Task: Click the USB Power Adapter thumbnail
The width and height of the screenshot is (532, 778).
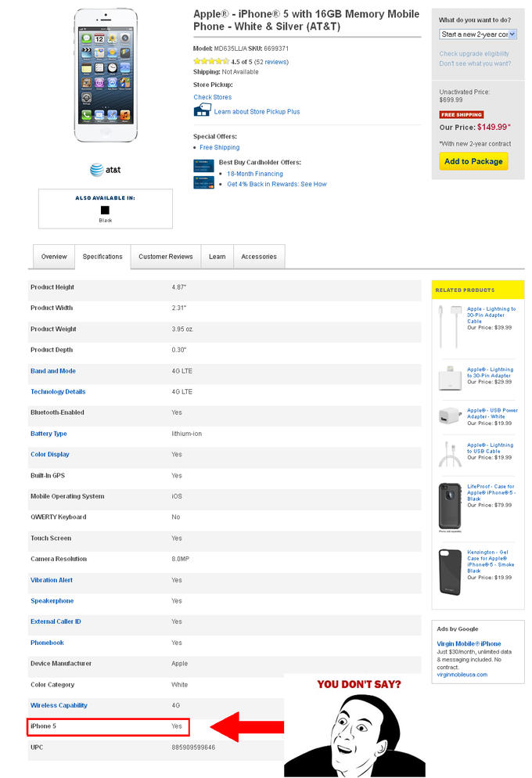Action: pos(450,416)
